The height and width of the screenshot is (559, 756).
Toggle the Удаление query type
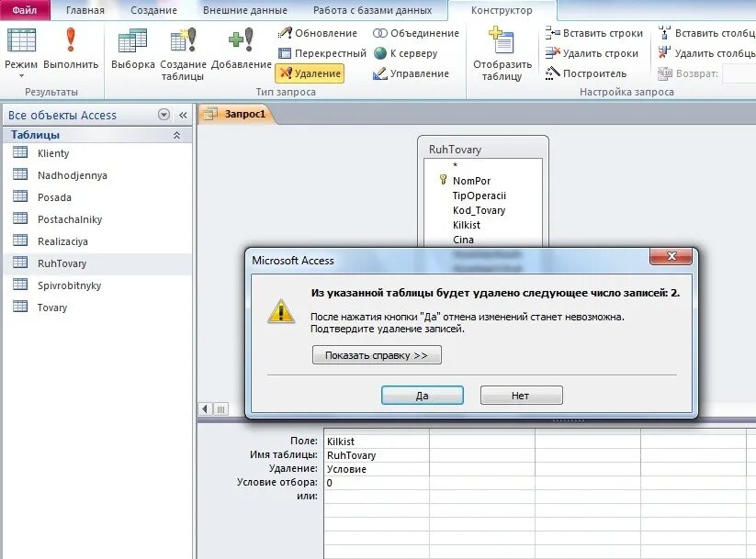click(310, 73)
